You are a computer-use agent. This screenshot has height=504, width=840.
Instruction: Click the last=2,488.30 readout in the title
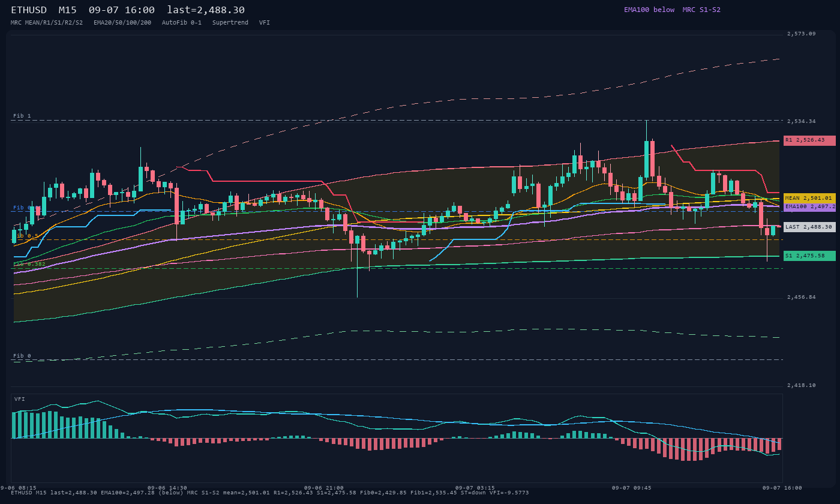point(206,10)
